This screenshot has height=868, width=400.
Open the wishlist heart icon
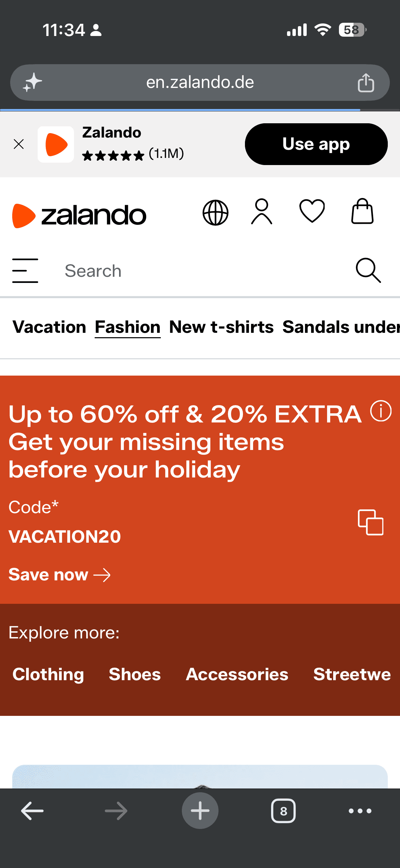(312, 211)
